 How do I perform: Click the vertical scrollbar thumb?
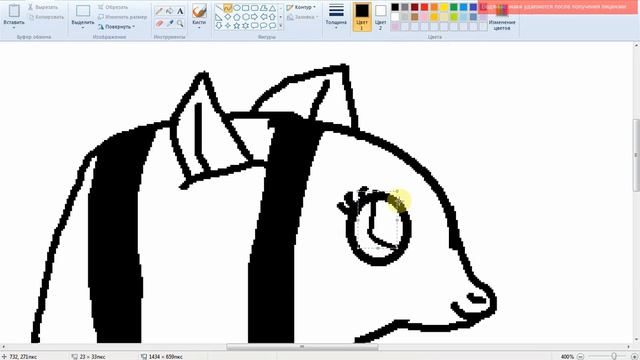click(637, 155)
